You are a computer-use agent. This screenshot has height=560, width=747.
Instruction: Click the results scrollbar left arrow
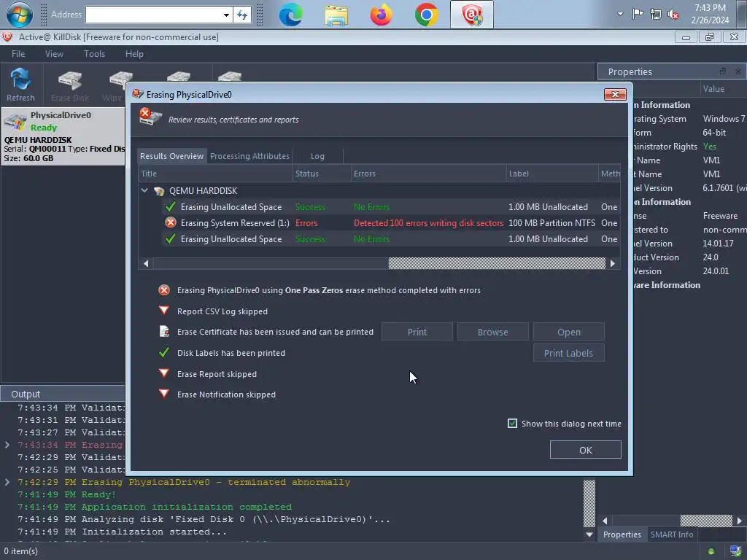146,262
